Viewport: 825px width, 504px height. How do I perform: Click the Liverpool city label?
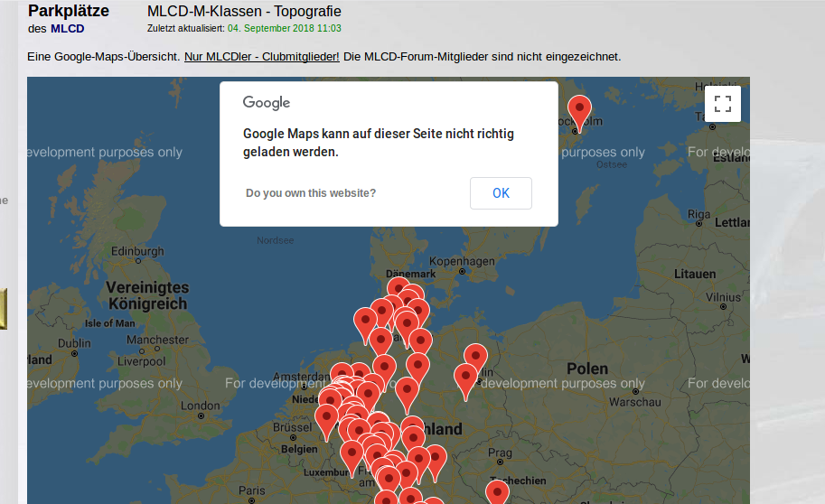[141, 361]
